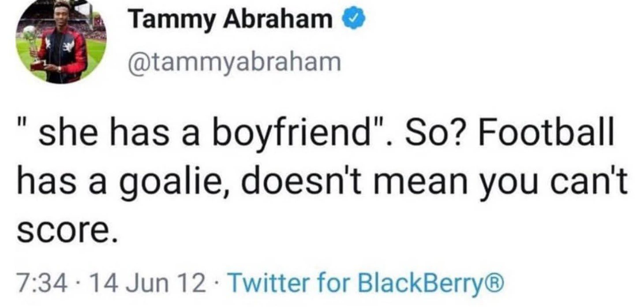Image resolution: width=644 pixels, height=307 pixels.
Task: Click Tammy Abraham's profile picture
Action: [x=61, y=44]
